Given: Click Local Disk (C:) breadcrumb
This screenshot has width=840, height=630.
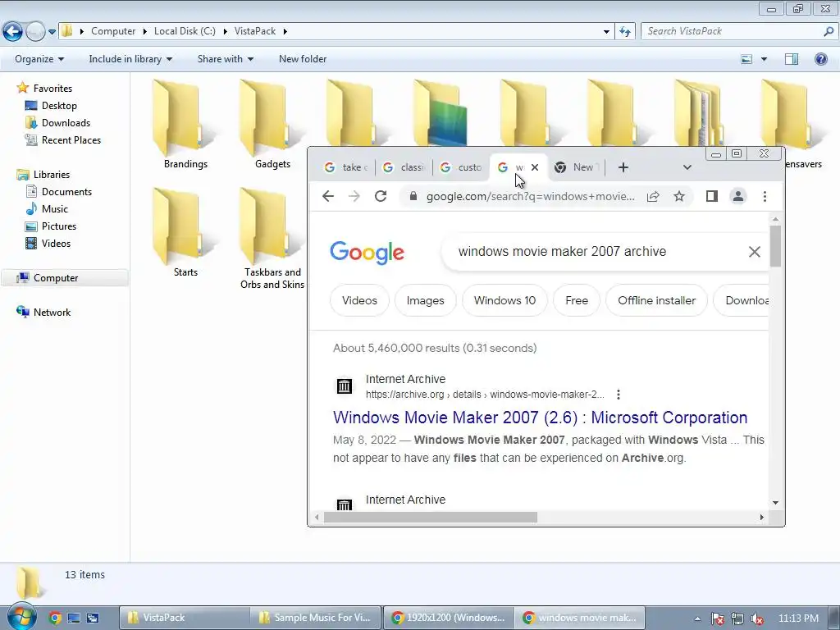Looking at the screenshot, I should click(185, 31).
